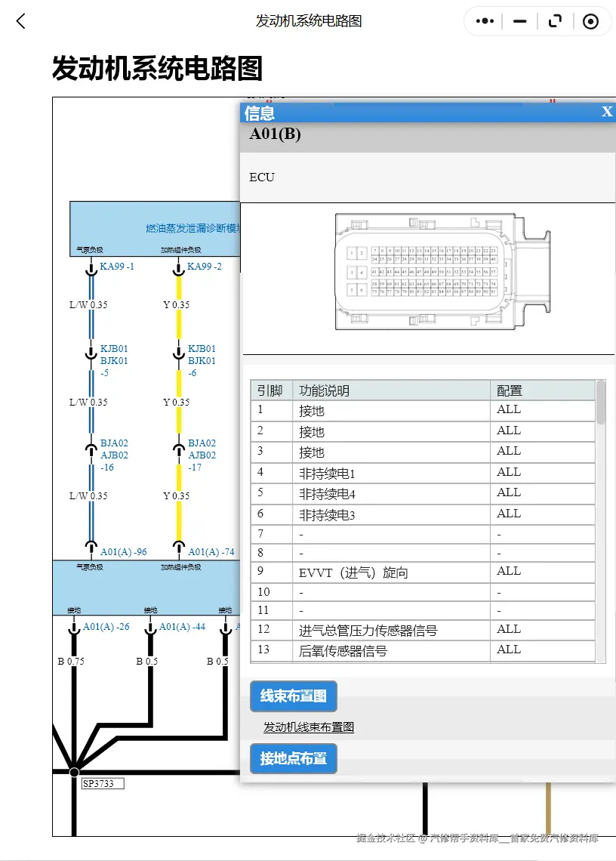616x861 pixels.
Task: Select pin 12 进气总管压力传感器信号
Action: click(423, 630)
